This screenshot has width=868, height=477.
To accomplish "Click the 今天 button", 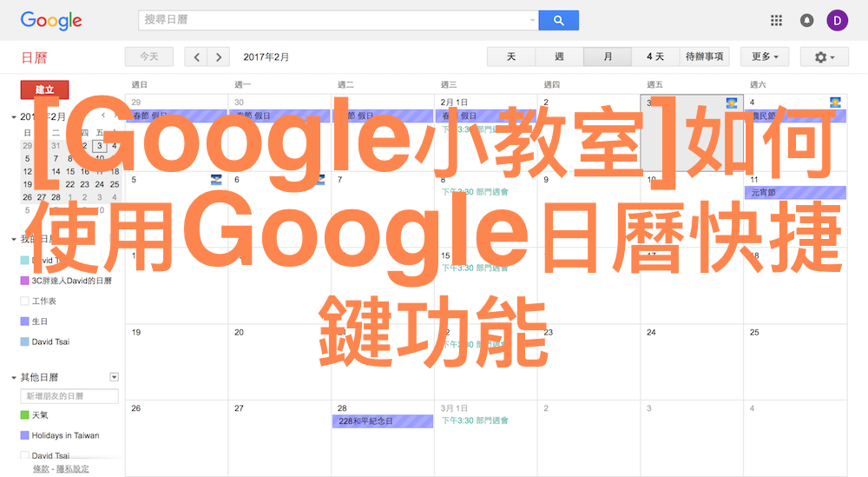I will (x=149, y=56).
